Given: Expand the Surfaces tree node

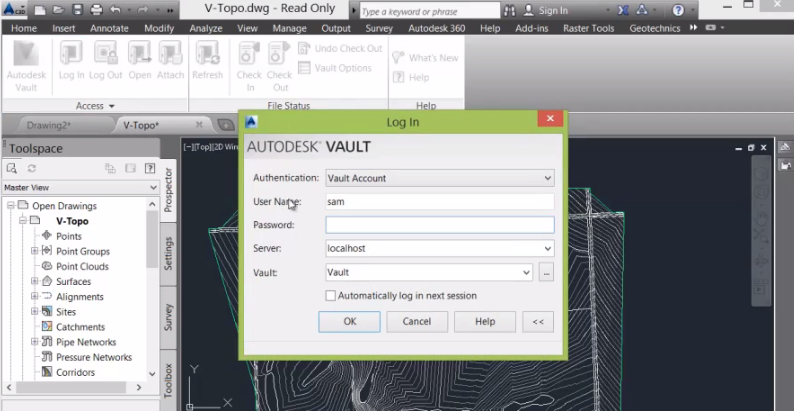Looking at the screenshot, I should tap(34, 281).
